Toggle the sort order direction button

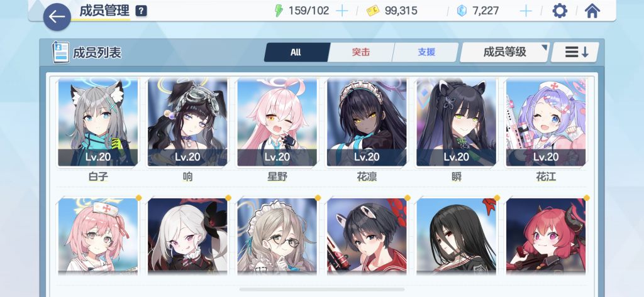575,52
